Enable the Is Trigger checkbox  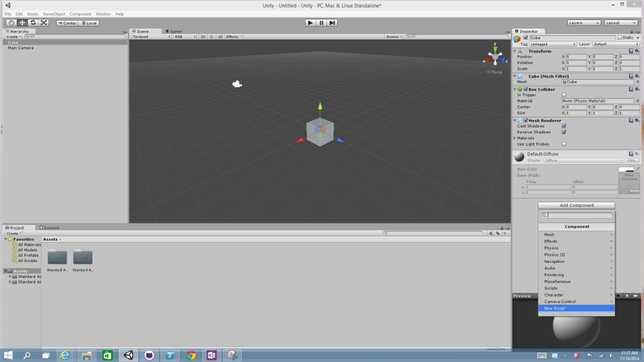(x=564, y=95)
